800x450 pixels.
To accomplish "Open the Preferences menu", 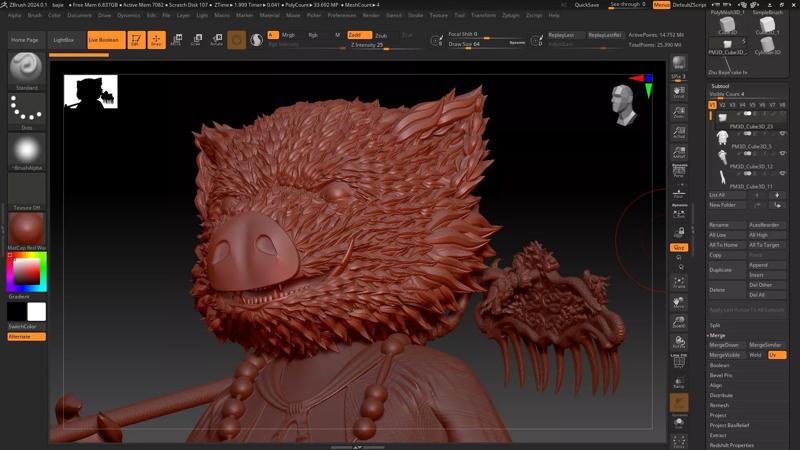I will [341, 15].
